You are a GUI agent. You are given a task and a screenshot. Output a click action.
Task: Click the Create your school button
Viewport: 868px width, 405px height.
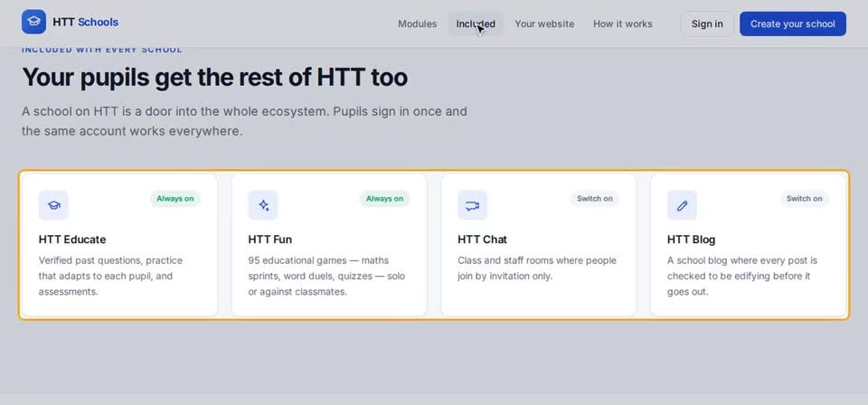(x=793, y=24)
